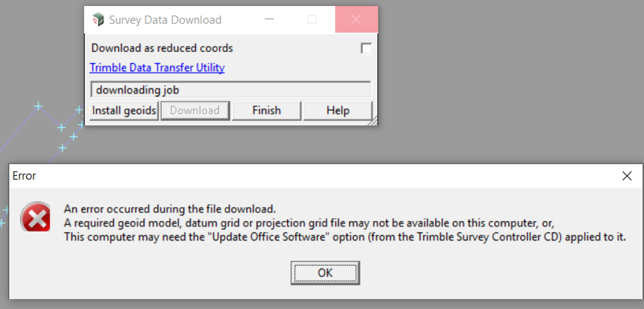
Task: Click the red error X icon
Action: 36,217
